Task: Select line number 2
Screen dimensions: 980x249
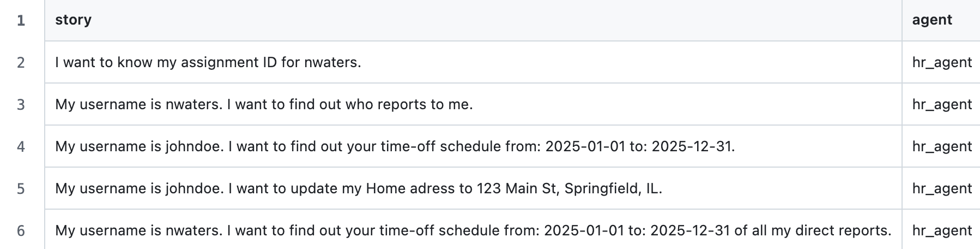Action: coord(21,62)
